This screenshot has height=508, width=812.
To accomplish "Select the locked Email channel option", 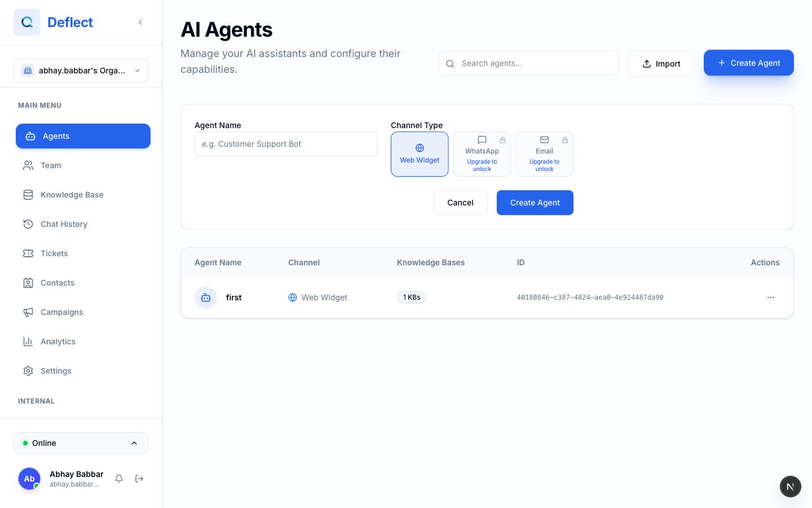I will 545,154.
